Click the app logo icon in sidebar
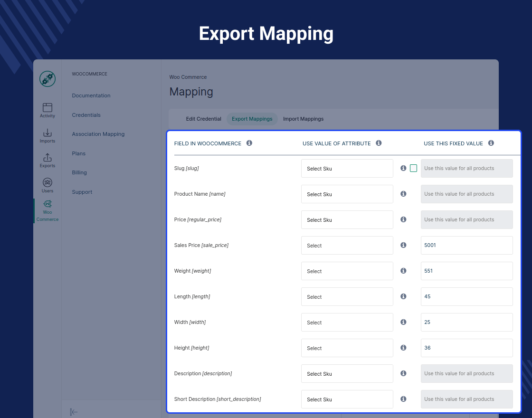The height and width of the screenshot is (418, 532). point(47,79)
